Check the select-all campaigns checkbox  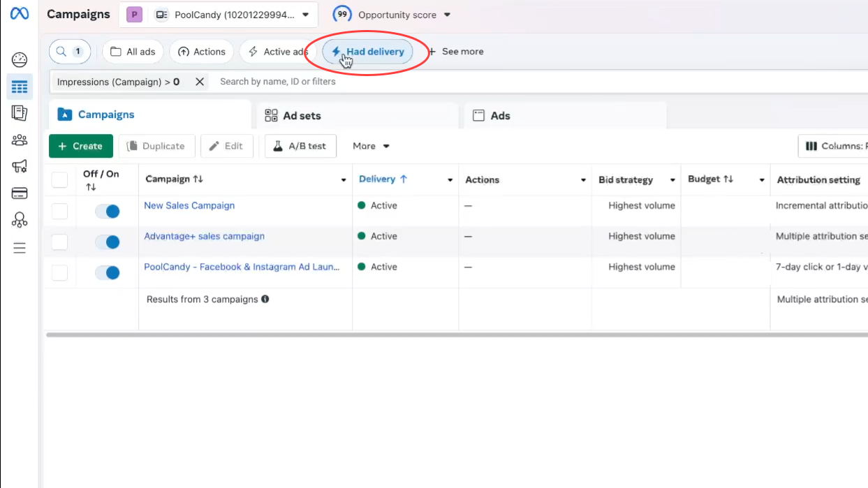tap(60, 180)
